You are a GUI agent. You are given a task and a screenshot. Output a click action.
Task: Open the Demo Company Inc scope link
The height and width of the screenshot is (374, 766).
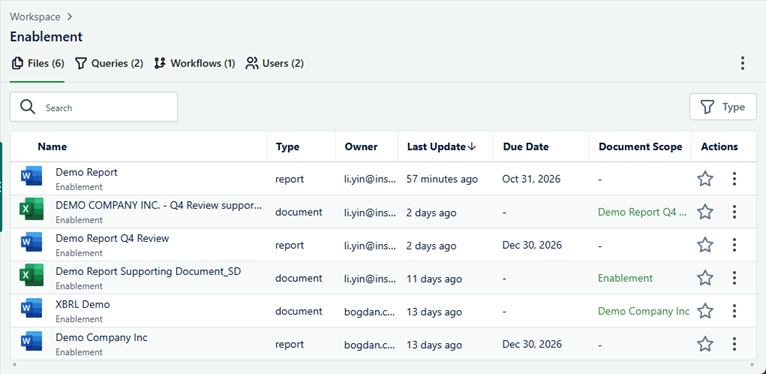[x=644, y=311]
